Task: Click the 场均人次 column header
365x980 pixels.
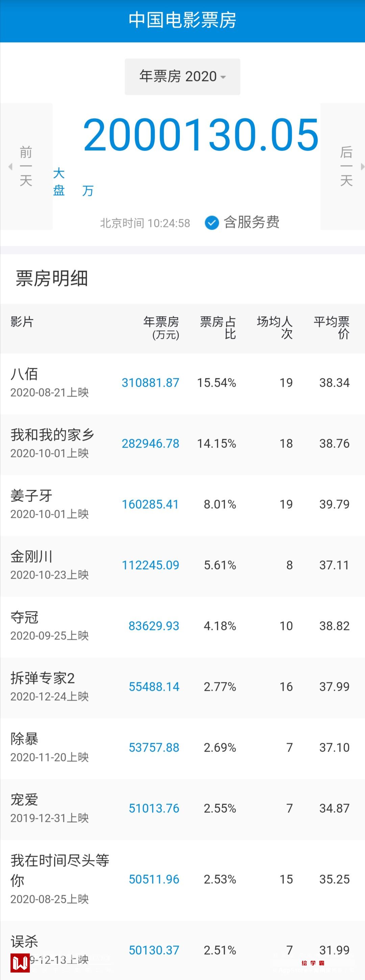Action: click(275, 328)
